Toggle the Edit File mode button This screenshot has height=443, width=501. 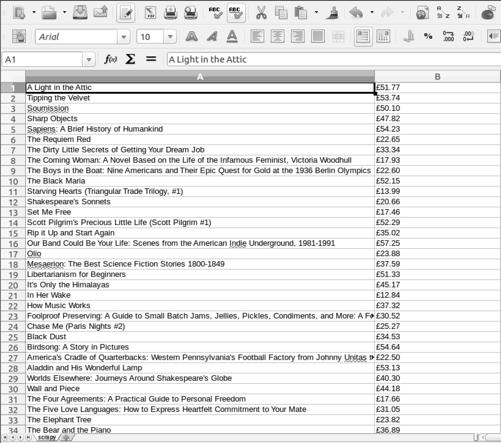[x=126, y=13]
